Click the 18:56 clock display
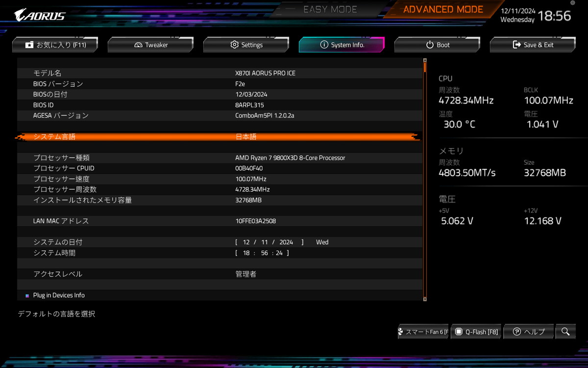 coord(555,16)
